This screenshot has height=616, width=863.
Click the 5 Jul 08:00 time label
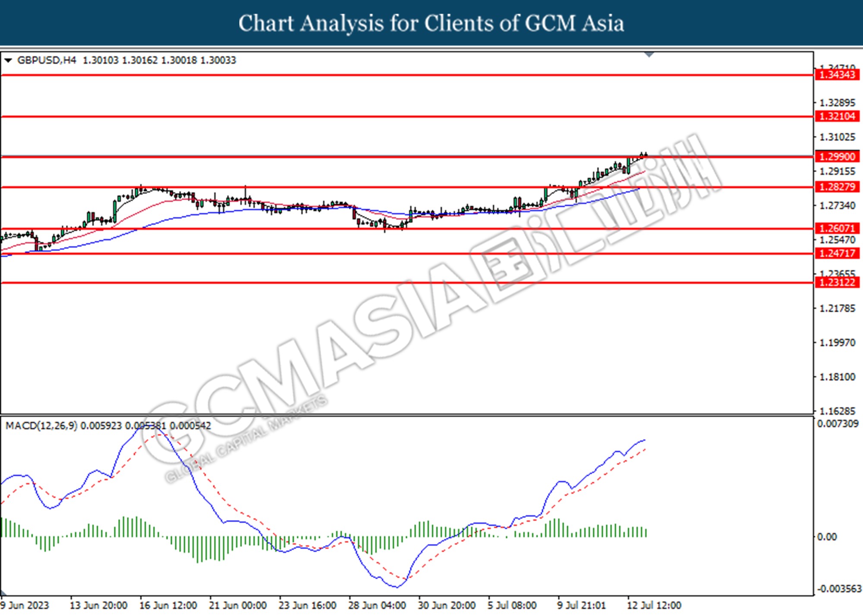pos(512,606)
